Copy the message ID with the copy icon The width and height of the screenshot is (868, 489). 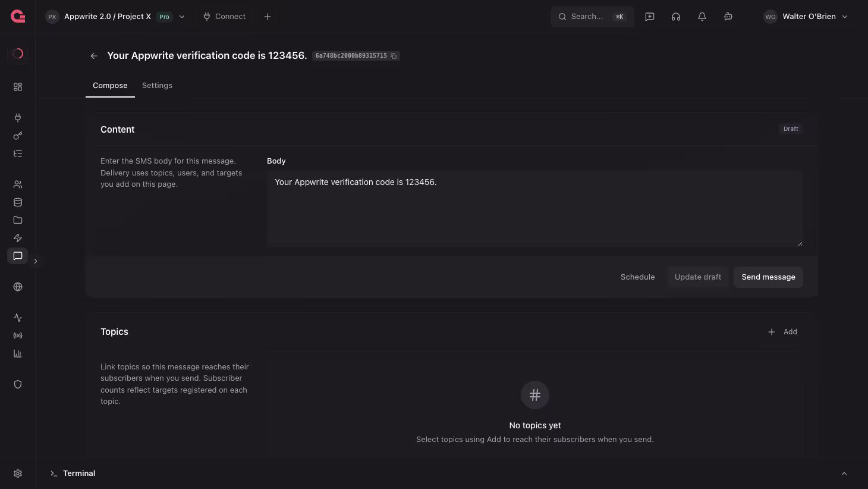(394, 56)
